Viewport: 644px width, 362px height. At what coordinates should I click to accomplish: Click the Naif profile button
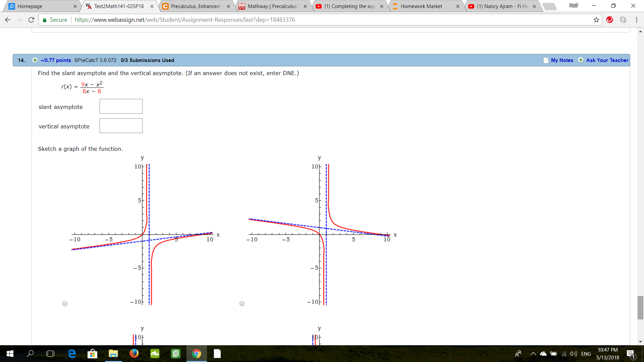click(x=574, y=6)
